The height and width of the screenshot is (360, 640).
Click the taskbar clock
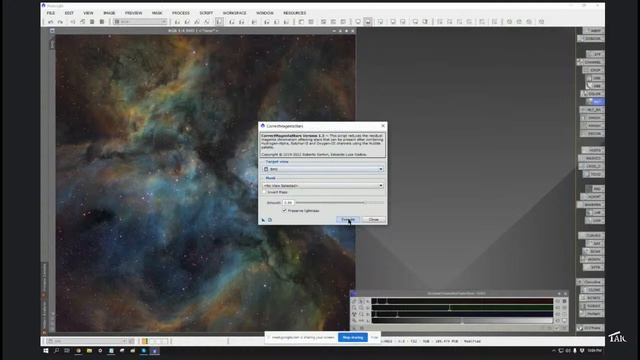[x=595, y=351]
